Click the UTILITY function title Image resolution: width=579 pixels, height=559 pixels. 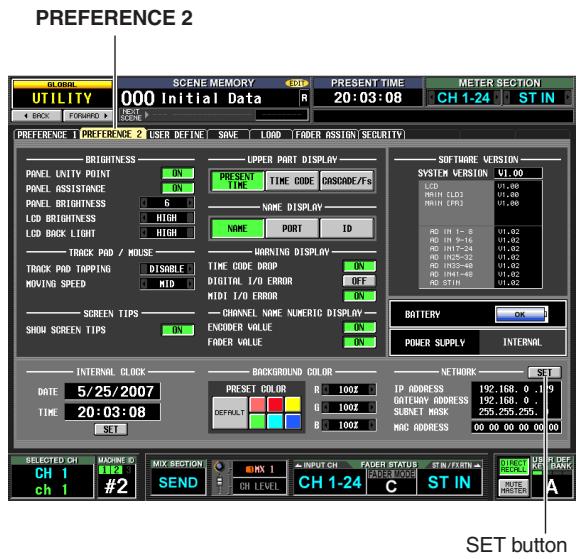coord(62,98)
